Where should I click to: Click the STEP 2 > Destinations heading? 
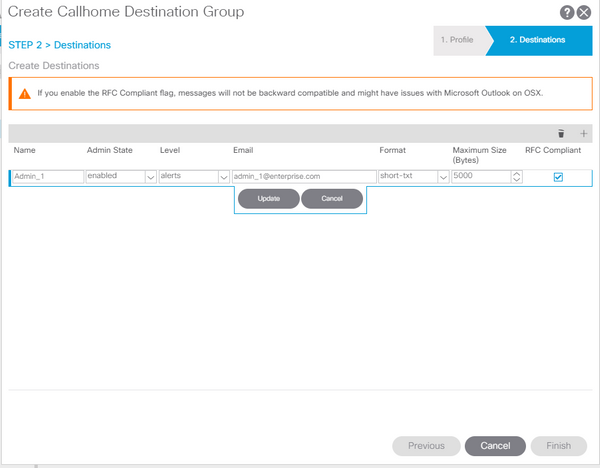point(59,45)
